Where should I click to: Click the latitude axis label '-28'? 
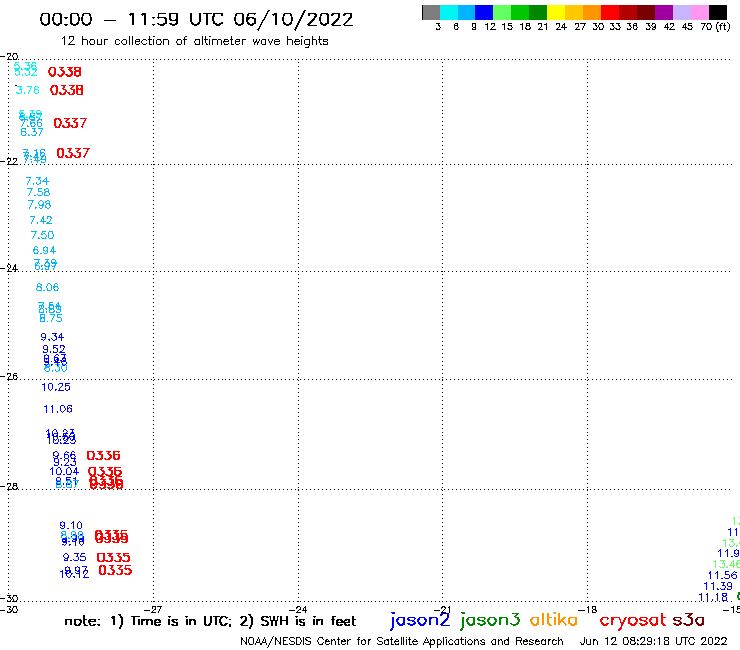pyautogui.click(x=9, y=486)
